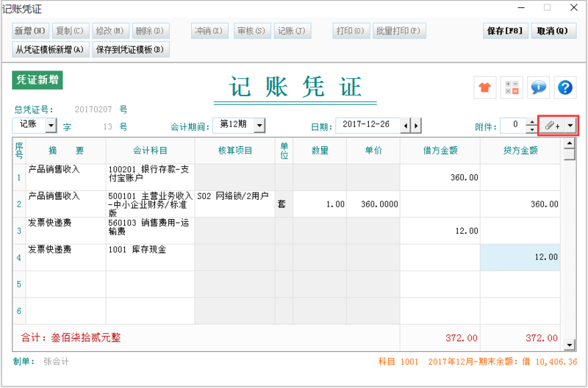The height and width of the screenshot is (388, 588).
Task: Open the voucher word 记账 dropdown
Action: coord(51,126)
